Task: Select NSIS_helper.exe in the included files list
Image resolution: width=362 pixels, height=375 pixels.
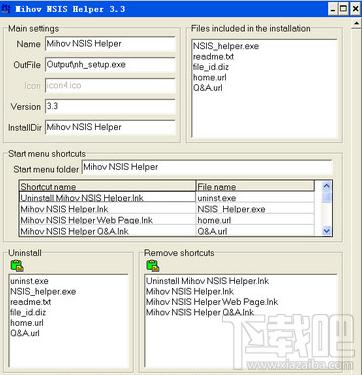Action: point(226,46)
